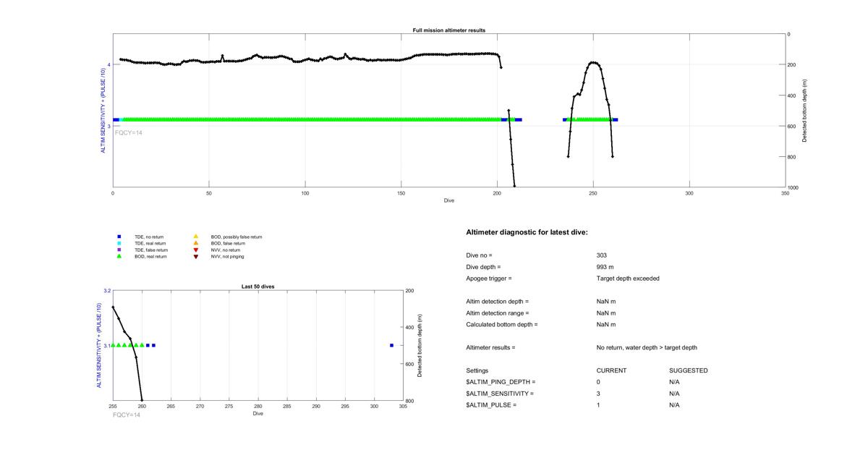Click the x-axis tick '350' on the full mission plot

pyautogui.click(x=785, y=193)
